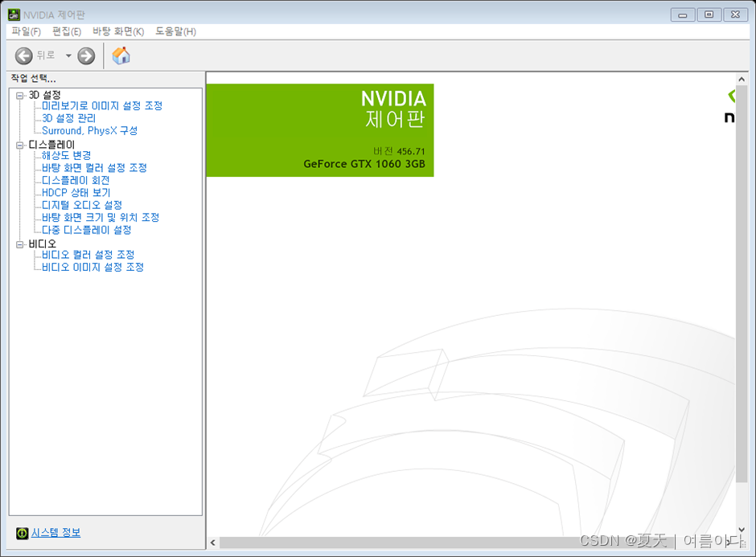Image resolution: width=756 pixels, height=557 pixels.
Task: Click the system info icon beside 시스템 정보
Action: click(23, 533)
